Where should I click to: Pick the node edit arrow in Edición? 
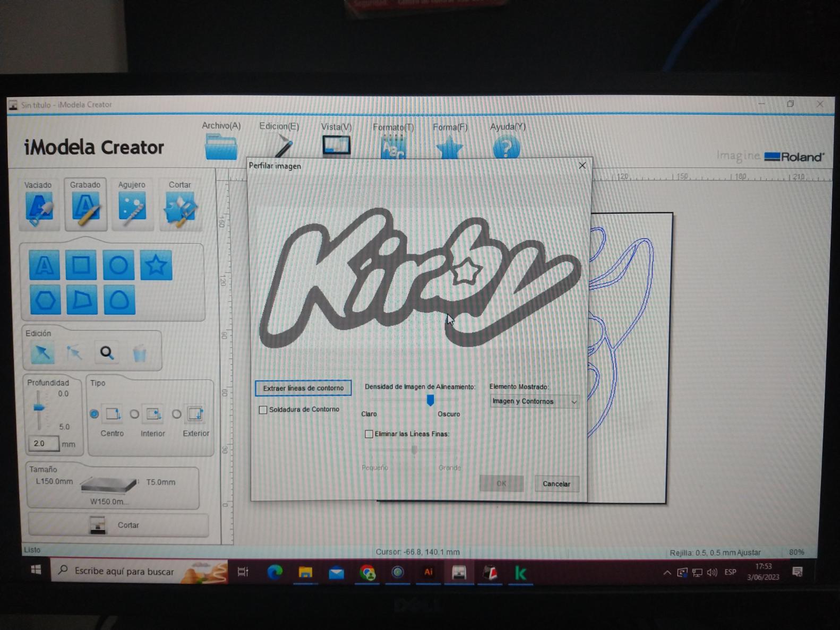[x=74, y=353]
